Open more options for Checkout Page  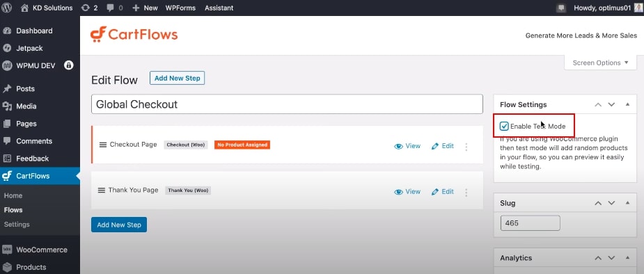tap(466, 147)
